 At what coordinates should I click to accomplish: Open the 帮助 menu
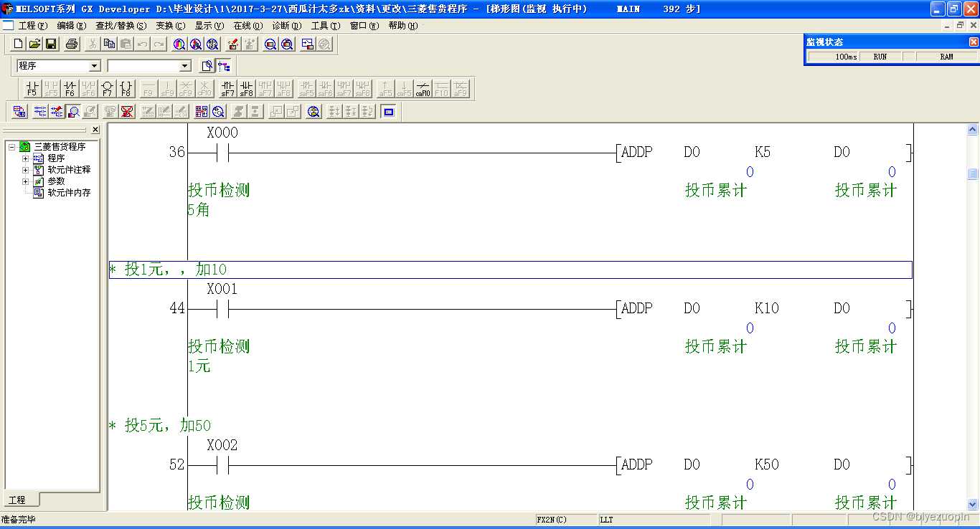(402, 26)
